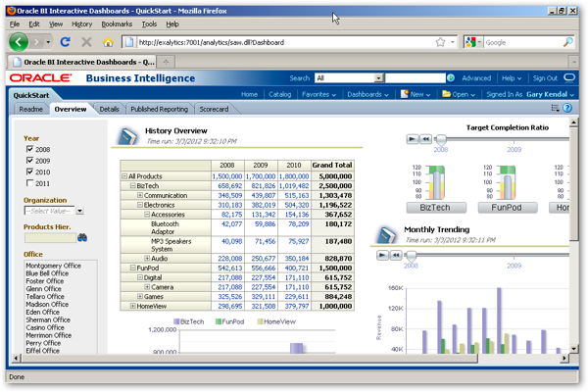This screenshot has width=588, height=392.
Task: Click Firefox back navigation button
Action: click(19, 42)
